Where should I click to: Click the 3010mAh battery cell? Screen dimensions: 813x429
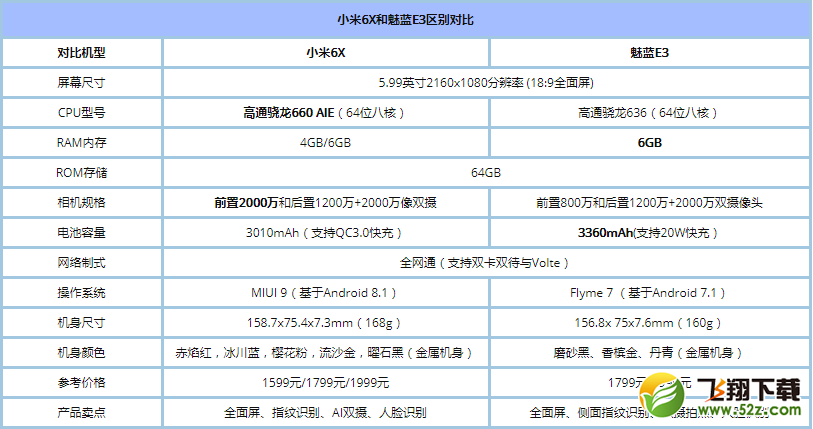tap(326, 232)
